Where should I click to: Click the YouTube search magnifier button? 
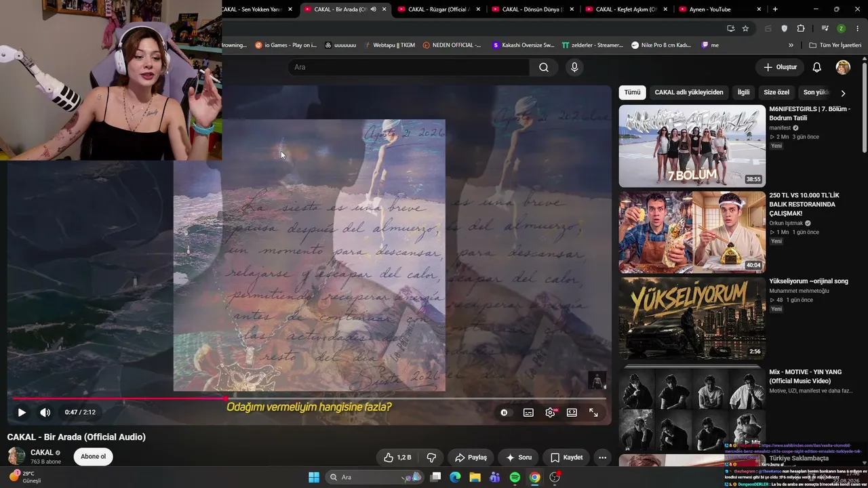point(544,67)
